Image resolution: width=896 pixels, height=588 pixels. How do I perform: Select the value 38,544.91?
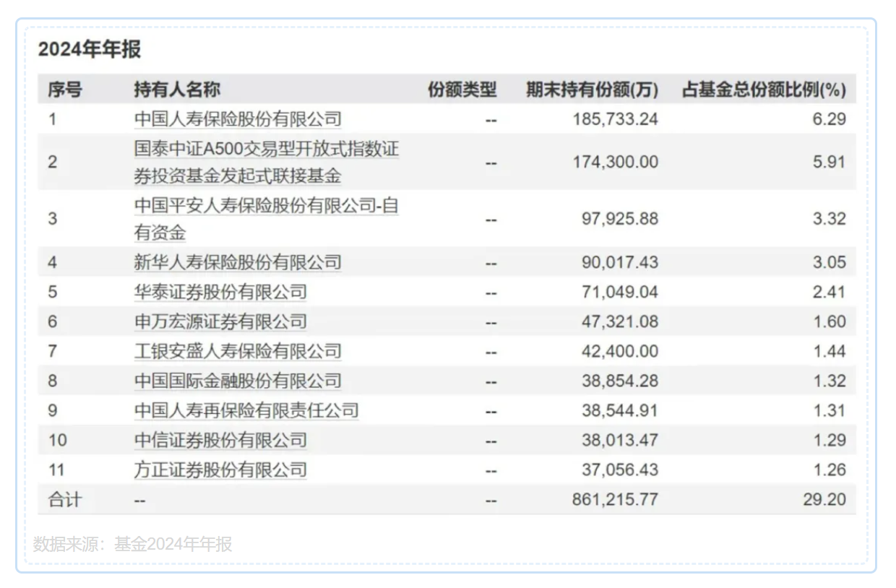tap(620, 410)
